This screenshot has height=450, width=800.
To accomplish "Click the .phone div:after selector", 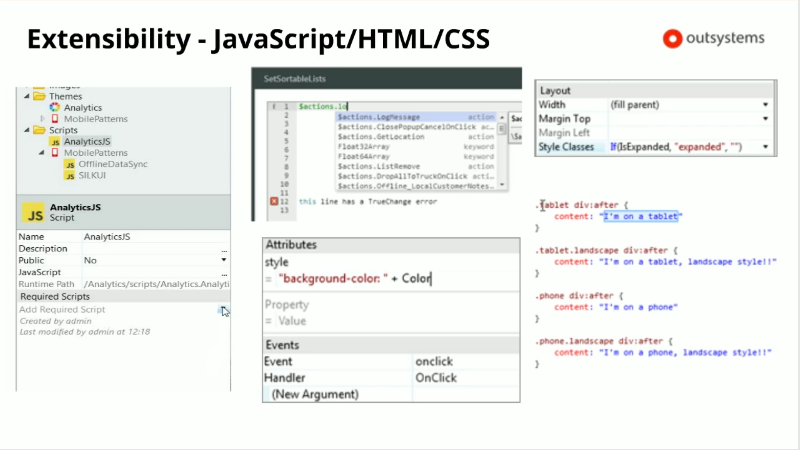I will point(579,296).
